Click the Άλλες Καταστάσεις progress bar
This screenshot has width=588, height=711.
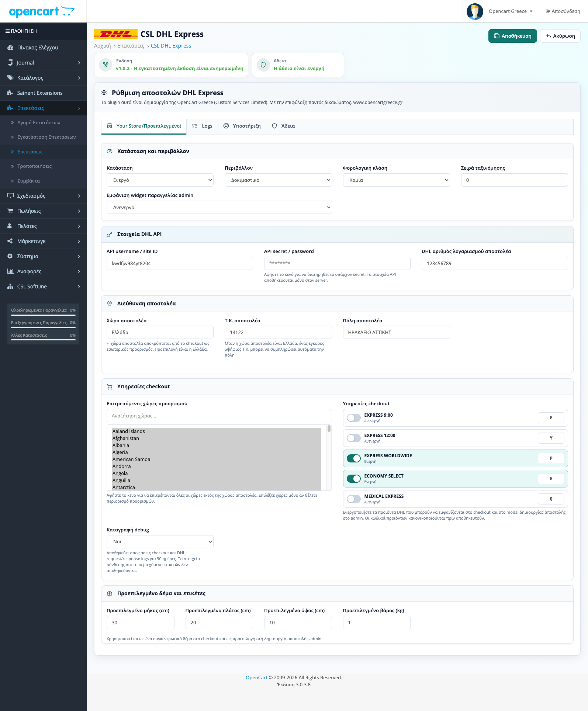tap(43, 340)
